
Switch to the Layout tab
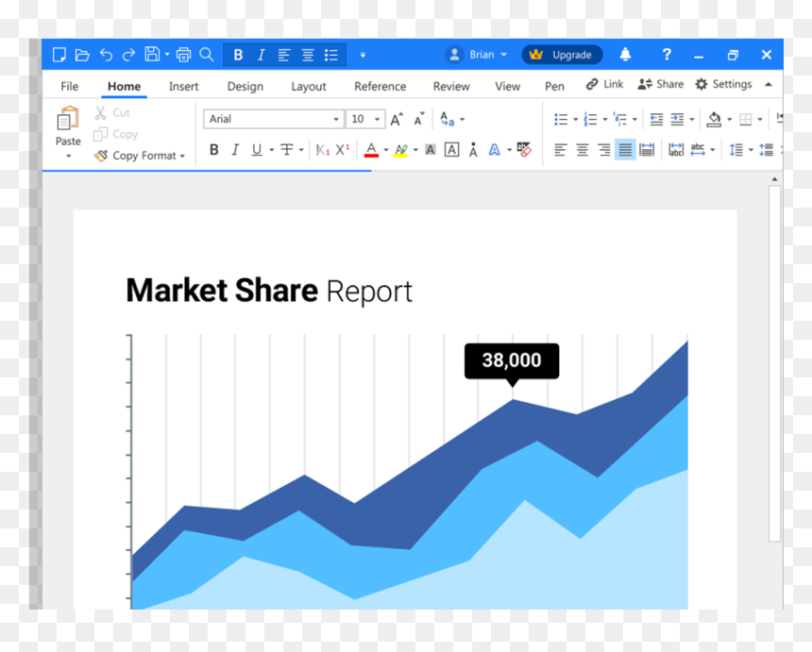(x=308, y=87)
